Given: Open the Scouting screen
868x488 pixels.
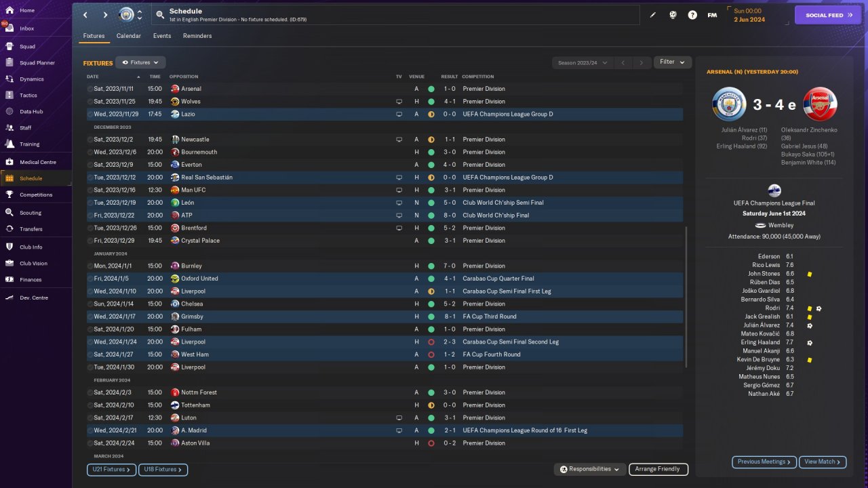Looking at the screenshot, I should click(31, 213).
